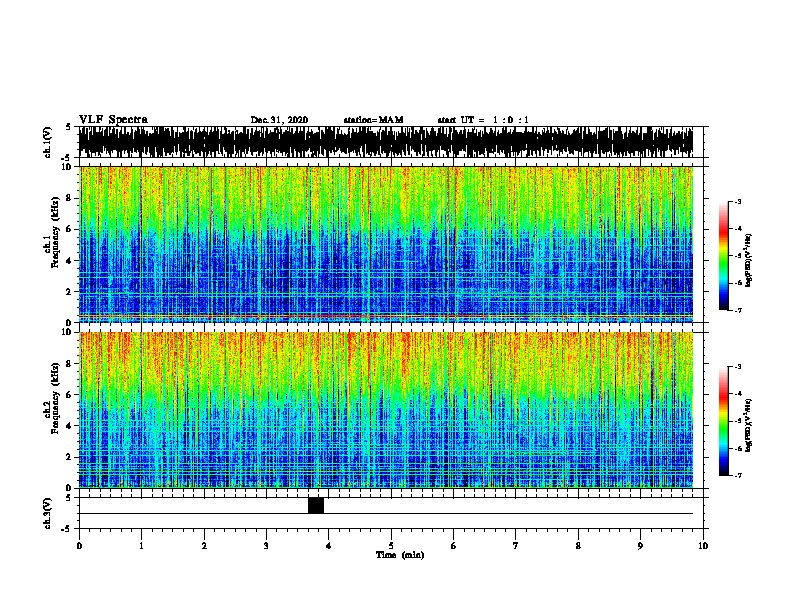792x612 pixels.
Task: Click the "6" kHz tick of ch.1 spectrogram
Action: 70,230
